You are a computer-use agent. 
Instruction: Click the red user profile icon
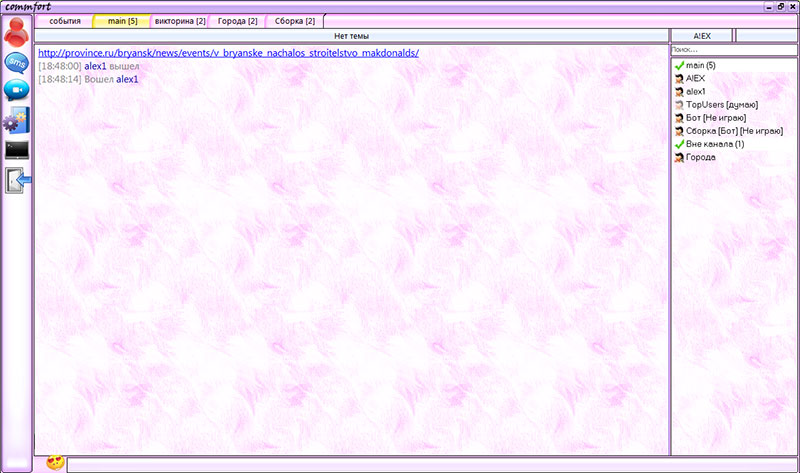16,32
